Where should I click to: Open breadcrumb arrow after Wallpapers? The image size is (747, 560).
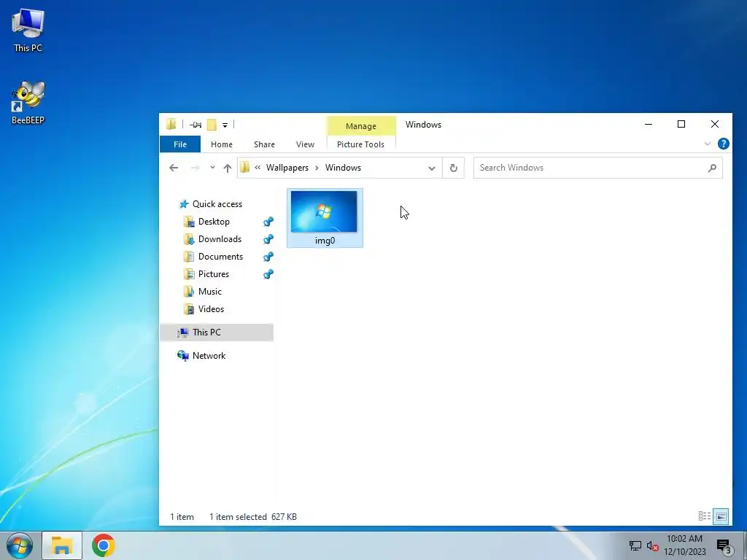tap(317, 168)
